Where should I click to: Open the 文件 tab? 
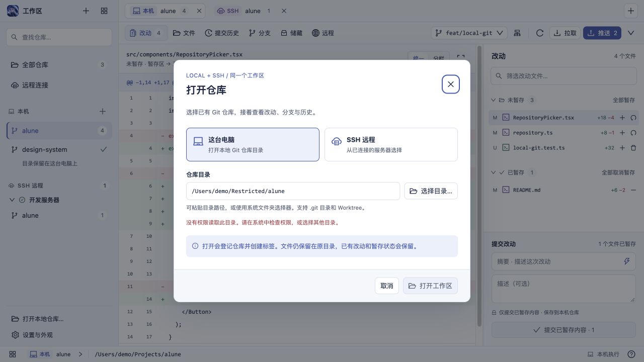click(x=184, y=33)
